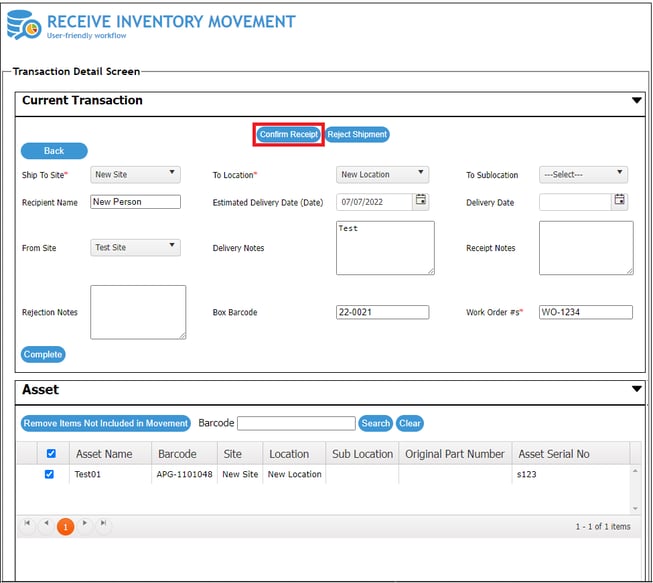Toggle the select-all checkbox in asset header
The image size is (653, 583).
(51, 453)
